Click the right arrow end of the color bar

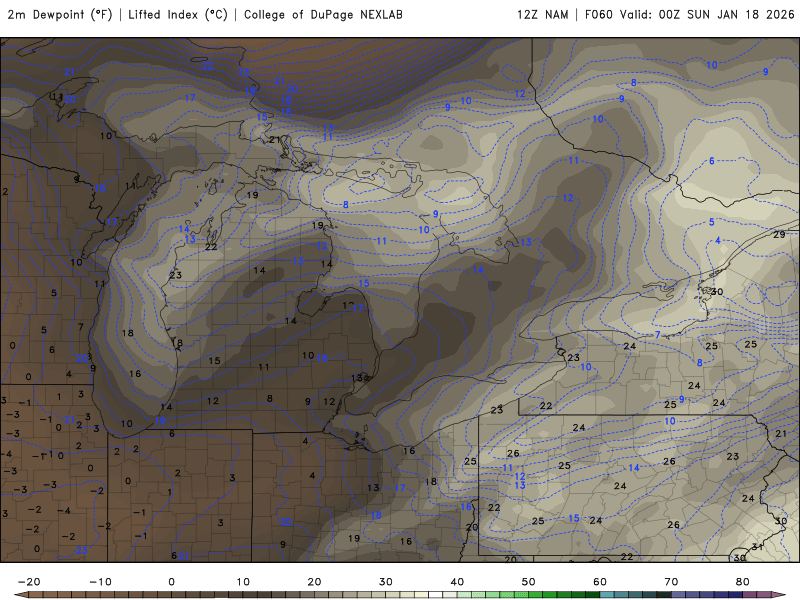coord(779,594)
